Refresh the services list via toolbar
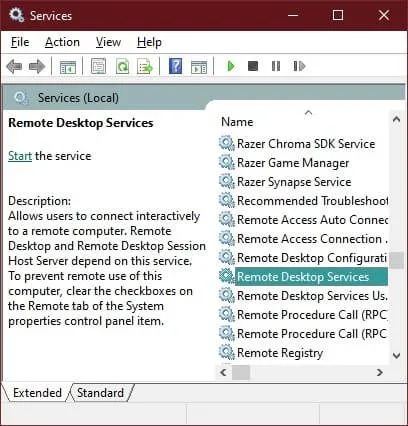This screenshot has height=426, width=408. coord(122,66)
